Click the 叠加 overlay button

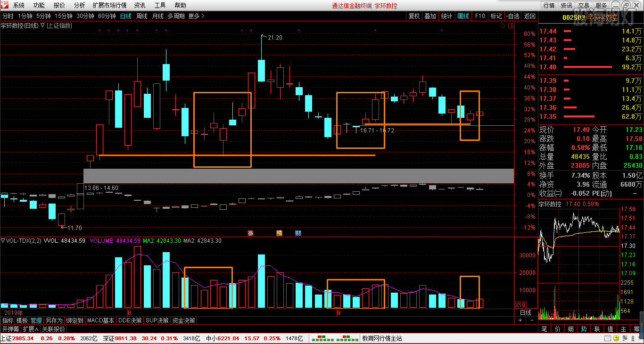(430, 16)
